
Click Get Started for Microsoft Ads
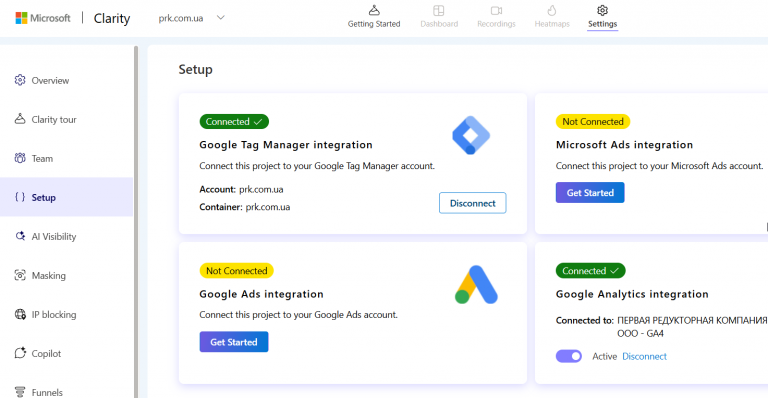point(590,192)
